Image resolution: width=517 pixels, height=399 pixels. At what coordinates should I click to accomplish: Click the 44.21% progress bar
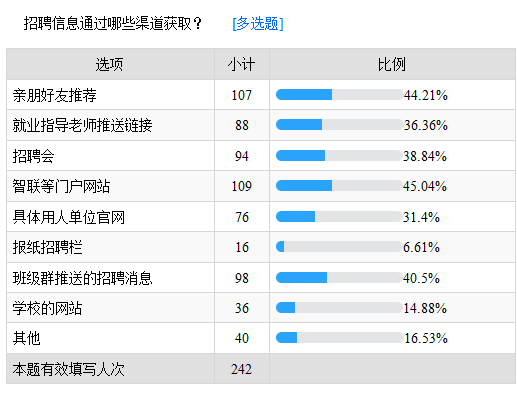pyautogui.click(x=339, y=95)
